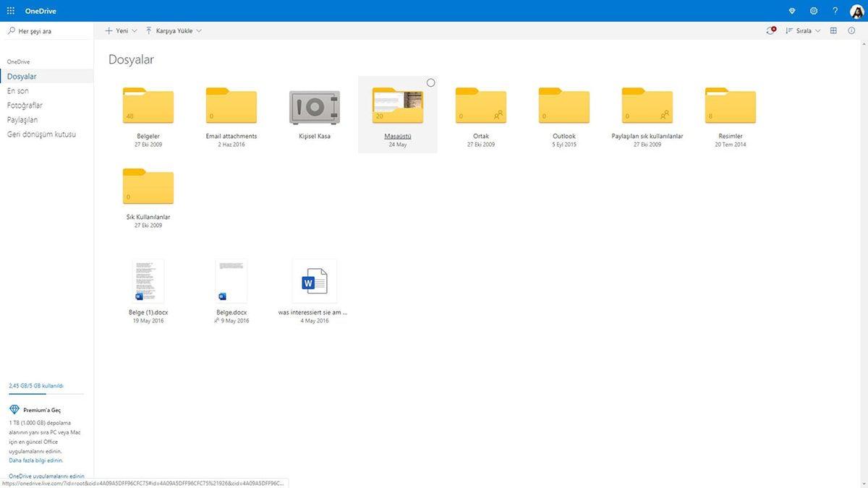This screenshot has height=488, width=868.
Task: Open OneDrive uygulamalarını edinin link
Action: coord(46,476)
